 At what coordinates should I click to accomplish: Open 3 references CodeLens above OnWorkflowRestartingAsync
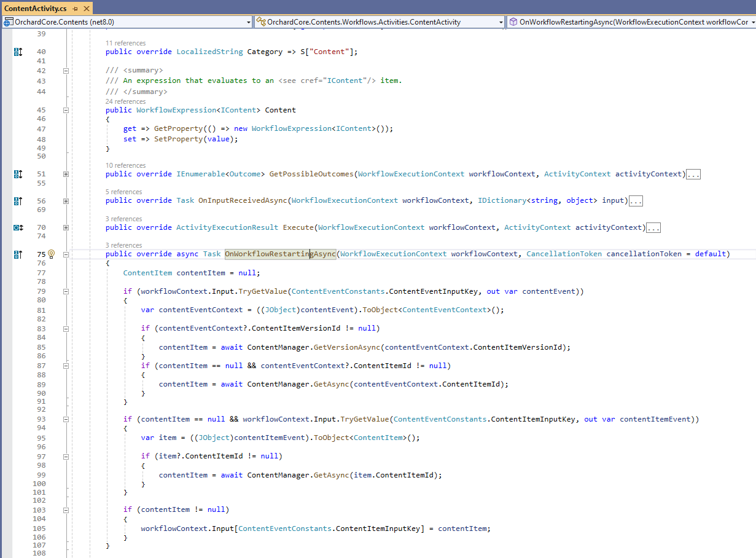[x=123, y=246]
